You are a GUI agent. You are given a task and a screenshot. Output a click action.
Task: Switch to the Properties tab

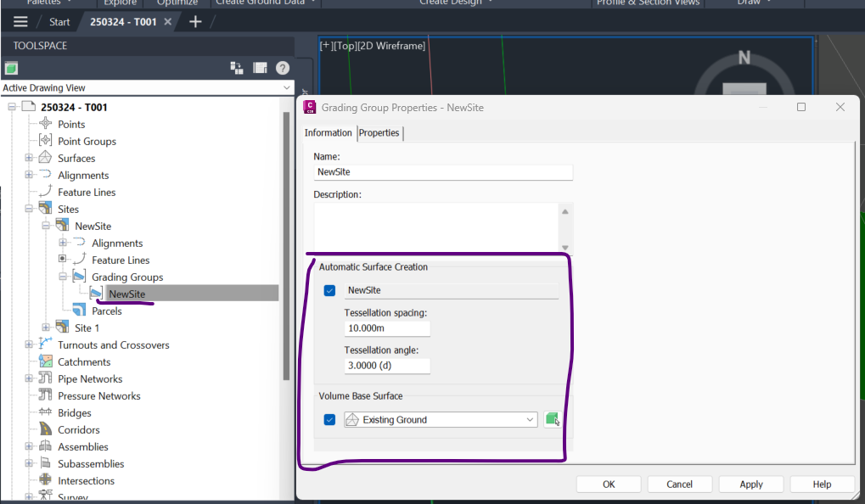[x=379, y=133]
